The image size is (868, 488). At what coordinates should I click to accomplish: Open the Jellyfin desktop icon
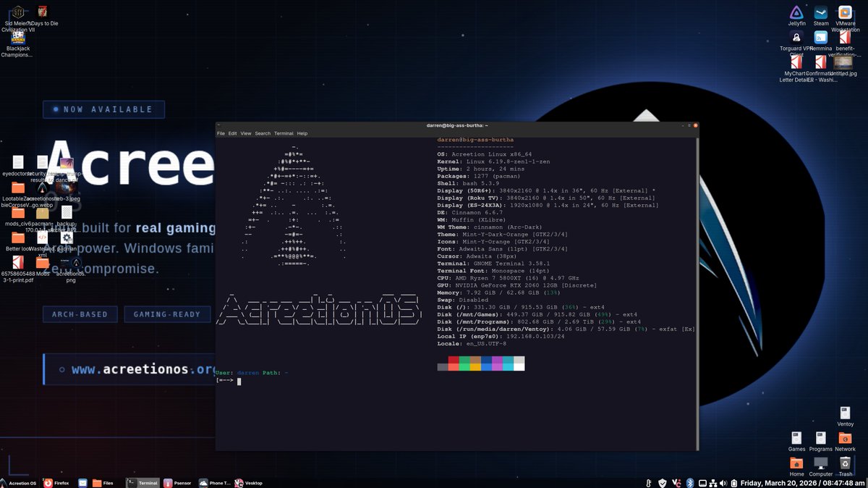796,12
